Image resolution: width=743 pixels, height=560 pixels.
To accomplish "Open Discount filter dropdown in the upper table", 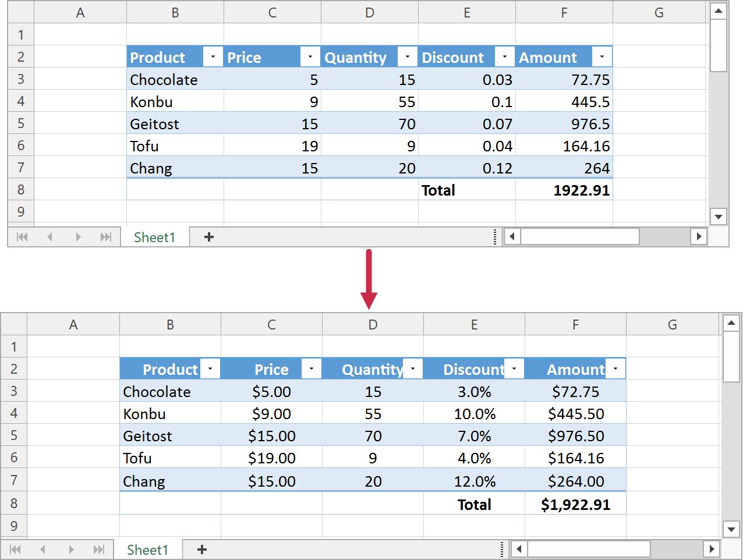I will pyautogui.click(x=505, y=57).
